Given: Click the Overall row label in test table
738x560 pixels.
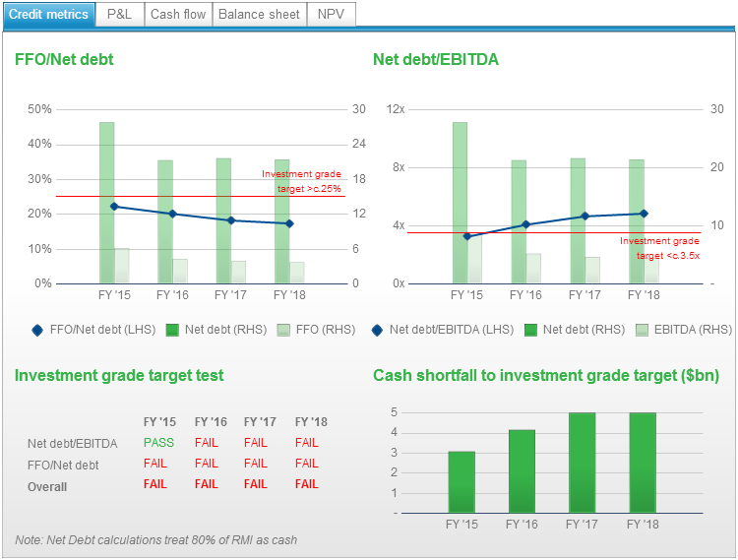Looking at the screenshot, I should (47, 487).
